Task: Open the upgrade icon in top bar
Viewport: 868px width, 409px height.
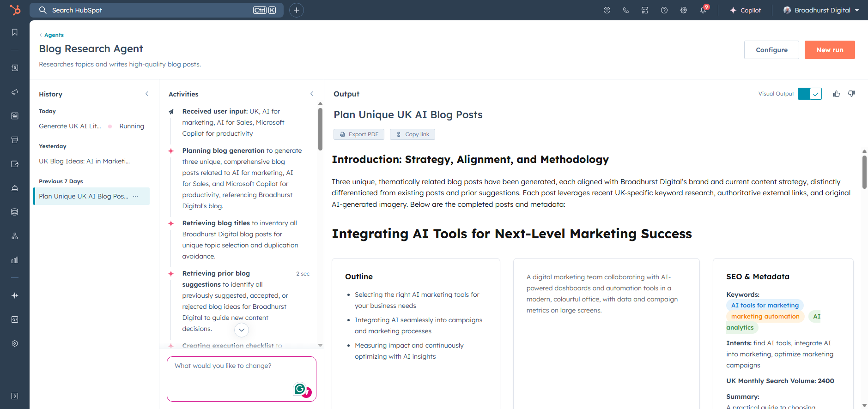Action: point(607,10)
